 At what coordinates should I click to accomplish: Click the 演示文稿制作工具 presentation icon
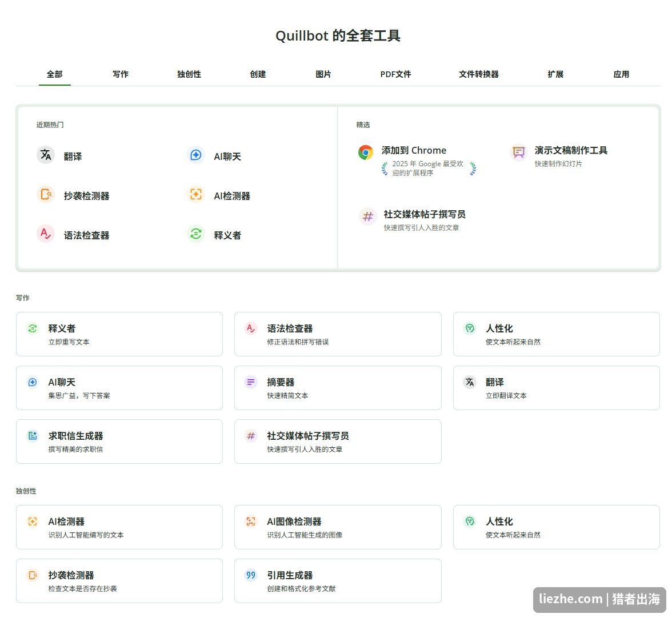click(519, 152)
